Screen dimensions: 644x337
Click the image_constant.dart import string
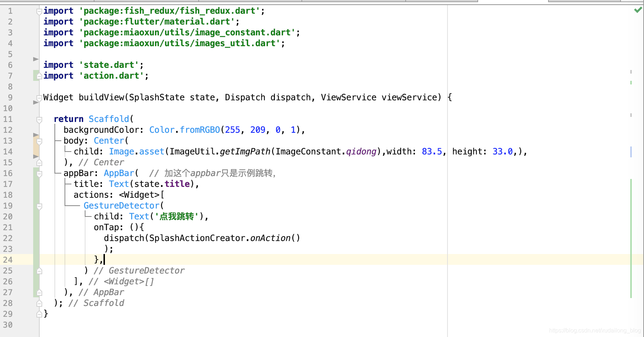point(188,32)
